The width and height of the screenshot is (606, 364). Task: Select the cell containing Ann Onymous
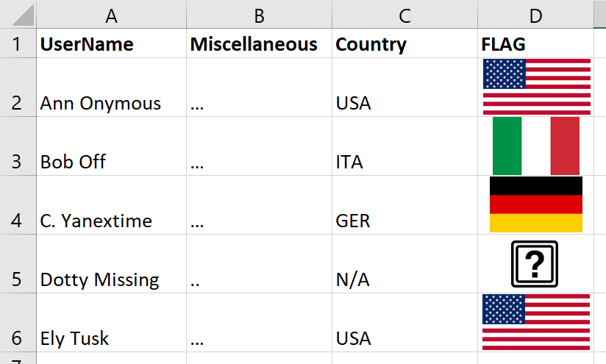click(111, 88)
